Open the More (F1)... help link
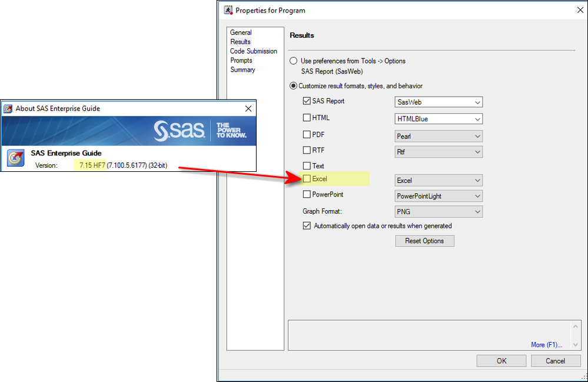 [x=546, y=345]
